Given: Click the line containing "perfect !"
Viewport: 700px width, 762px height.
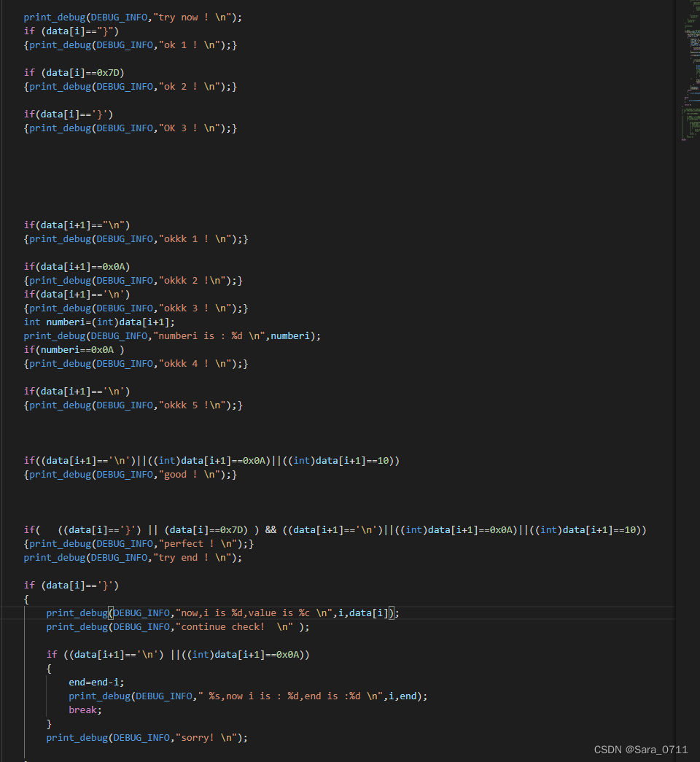Looking at the screenshot, I should point(139,544).
